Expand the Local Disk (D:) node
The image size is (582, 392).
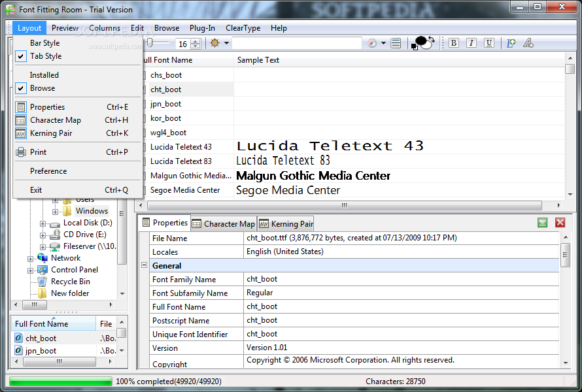pyautogui.click(x=43, y=223)
